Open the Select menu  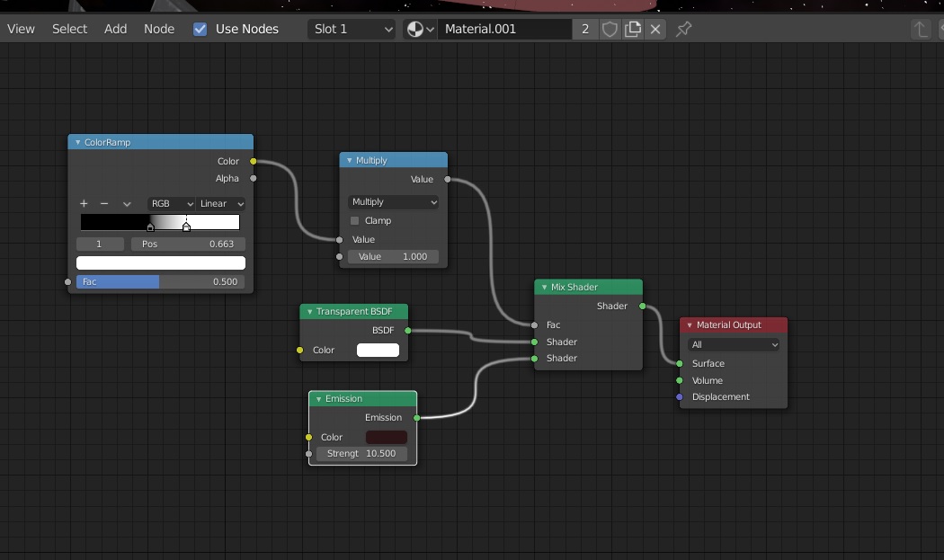click(69, 29)
